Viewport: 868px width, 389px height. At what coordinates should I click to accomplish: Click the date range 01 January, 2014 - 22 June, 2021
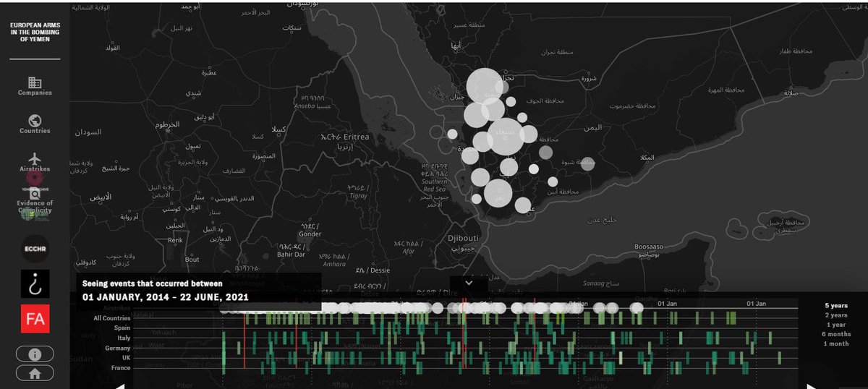pyautogui.click(x=166, y=297)
